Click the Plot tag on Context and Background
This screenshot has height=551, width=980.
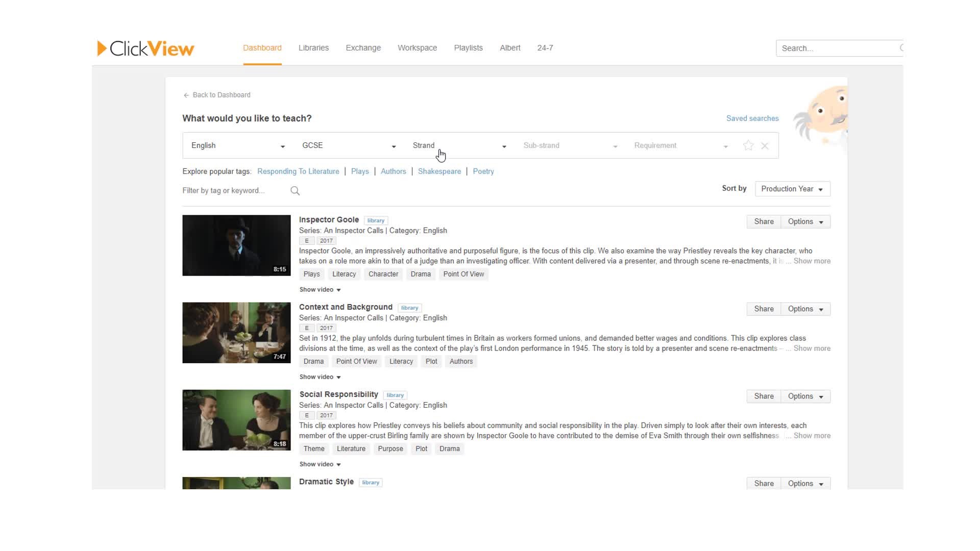[x=431, y=362]
